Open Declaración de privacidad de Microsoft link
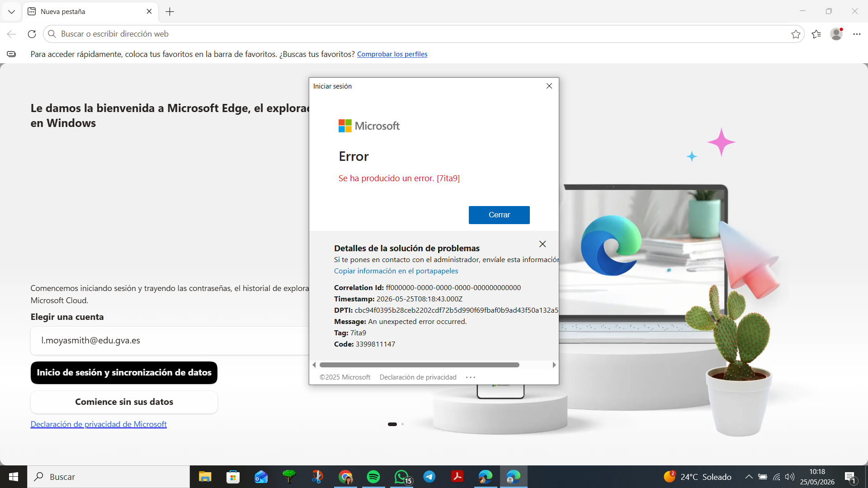 click(x=99, y=424)
